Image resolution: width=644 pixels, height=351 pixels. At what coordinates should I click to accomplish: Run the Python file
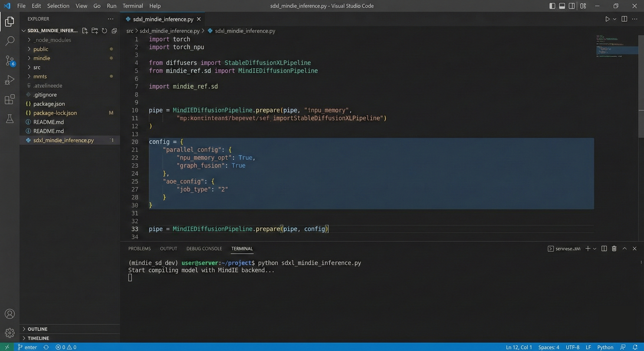tap(607, 19)
